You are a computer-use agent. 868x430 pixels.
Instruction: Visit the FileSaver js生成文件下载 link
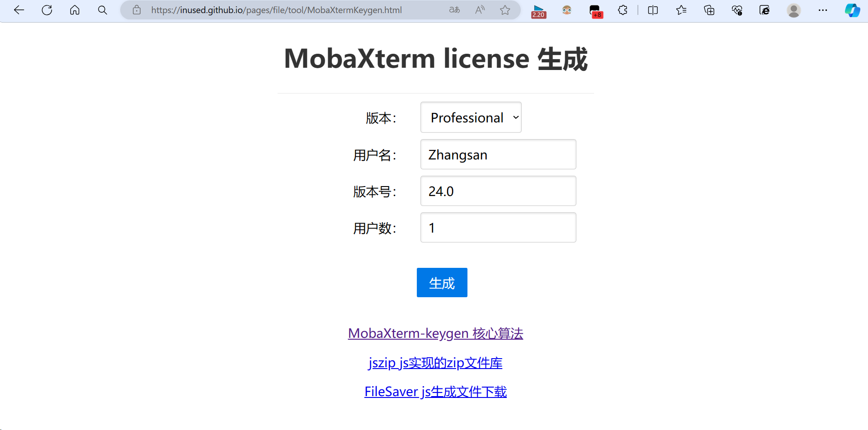(435, 392)
